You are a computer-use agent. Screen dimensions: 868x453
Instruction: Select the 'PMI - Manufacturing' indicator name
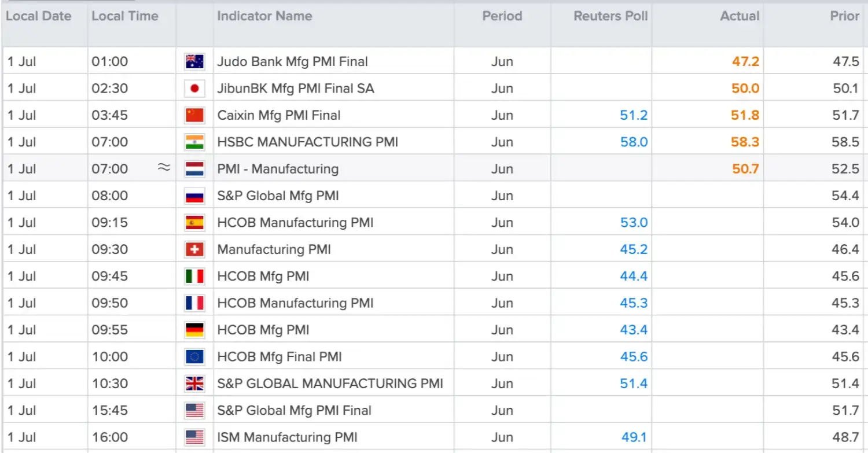[278, 169]
